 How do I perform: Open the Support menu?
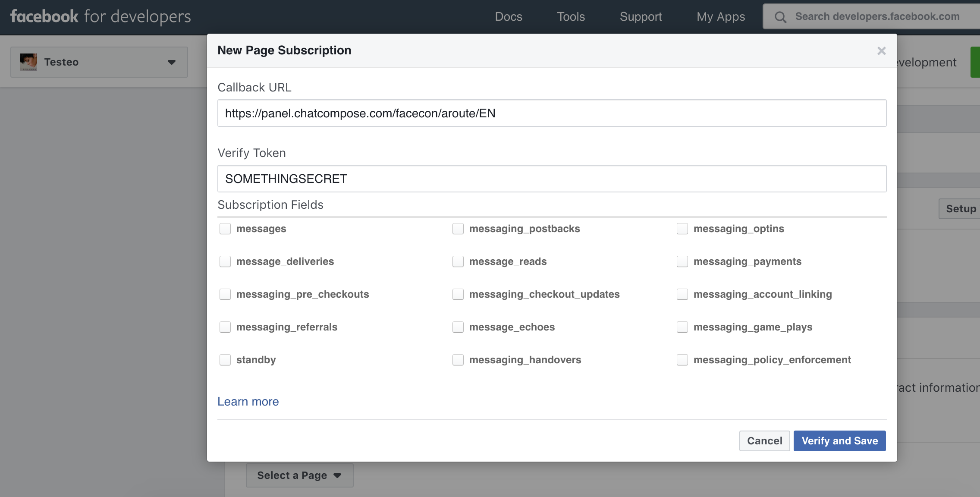[x=641, y=17]
